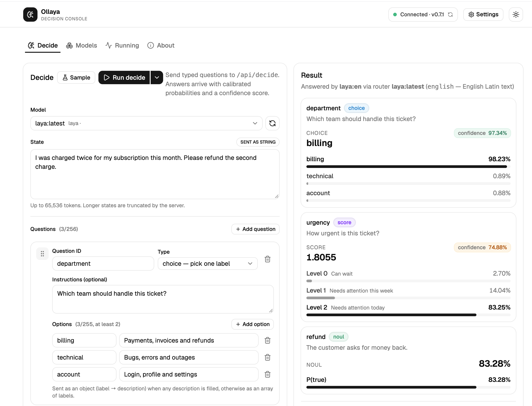Open Settings with gear button
532x406 pixels.
click(483, 15)
